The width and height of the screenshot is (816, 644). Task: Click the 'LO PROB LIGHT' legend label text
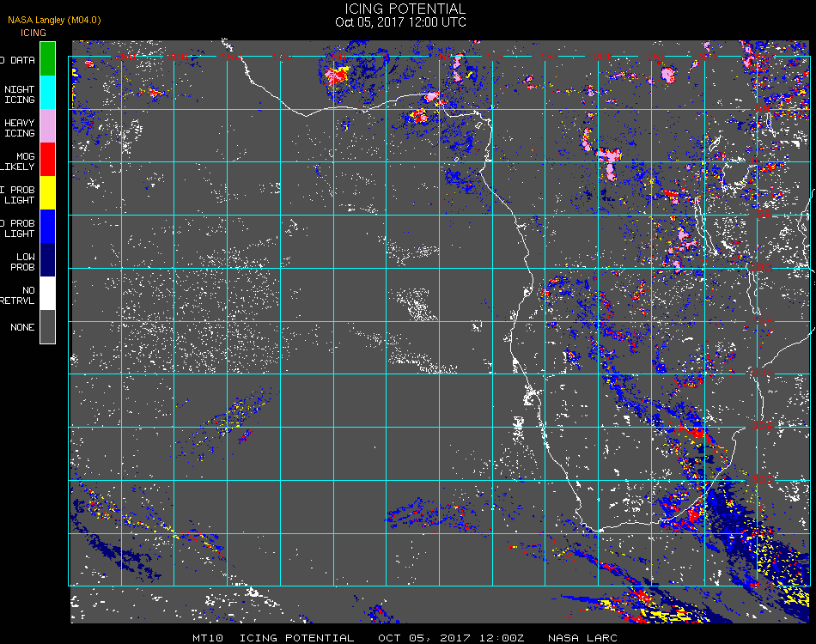[x=18, y=228]
